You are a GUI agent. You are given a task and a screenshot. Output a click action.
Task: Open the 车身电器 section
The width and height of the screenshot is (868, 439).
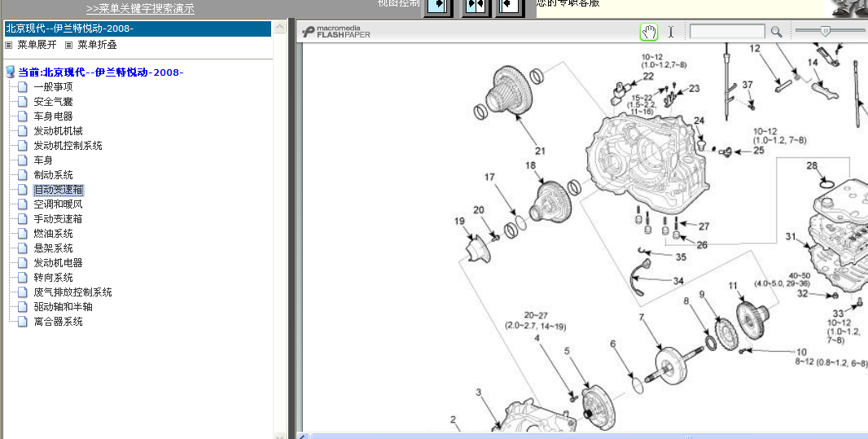tap(53, 116)
